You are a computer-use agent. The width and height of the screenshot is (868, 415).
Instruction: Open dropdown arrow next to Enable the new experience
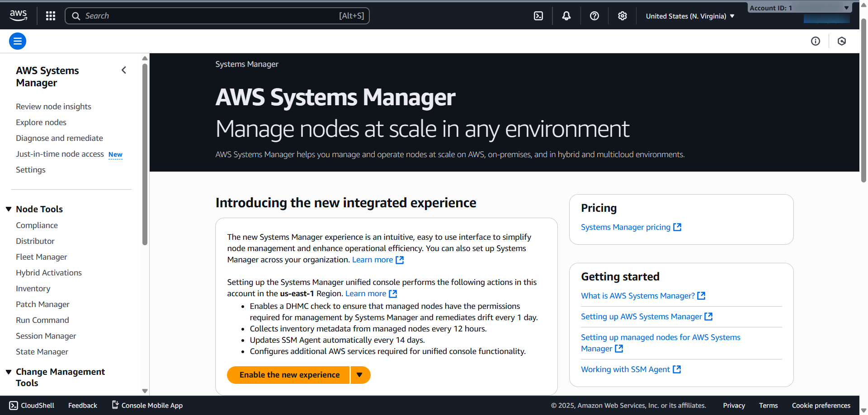[360, 375]
